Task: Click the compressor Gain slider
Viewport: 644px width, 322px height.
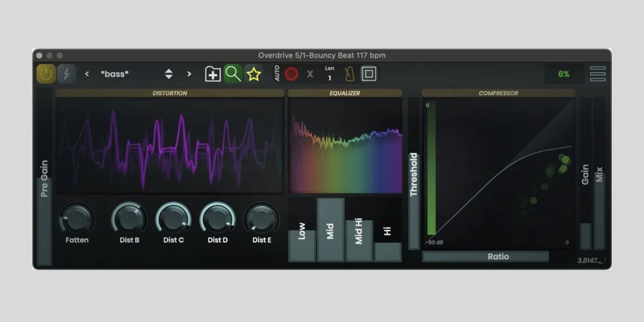Action: pyautogui.click(x=586, y=174)
